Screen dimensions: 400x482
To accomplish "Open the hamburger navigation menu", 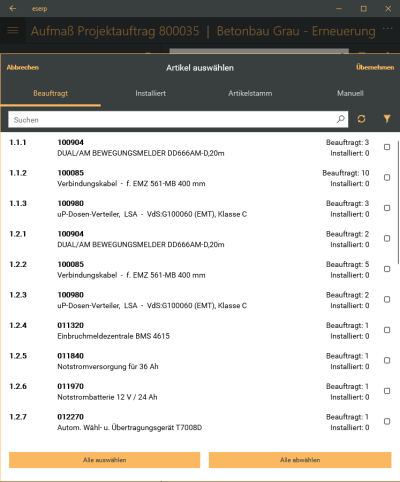I will click(x=13, y=31).
